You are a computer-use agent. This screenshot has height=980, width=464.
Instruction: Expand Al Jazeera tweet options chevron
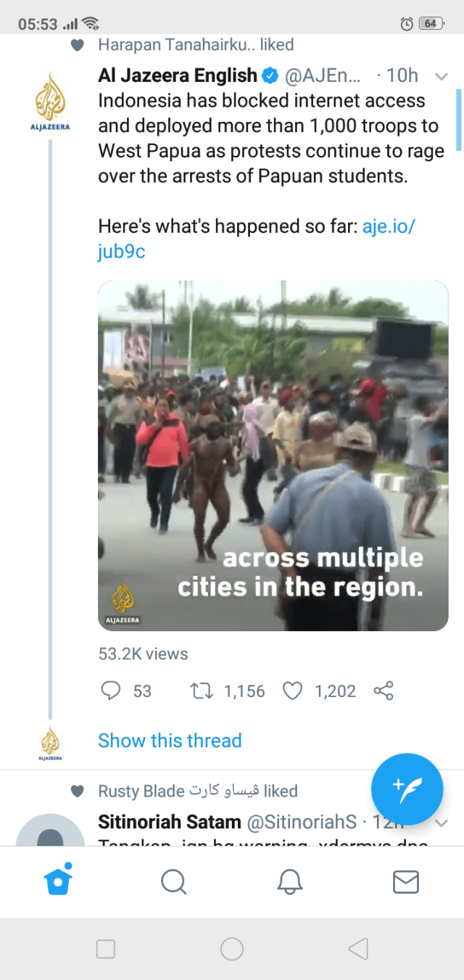[441, 75]
